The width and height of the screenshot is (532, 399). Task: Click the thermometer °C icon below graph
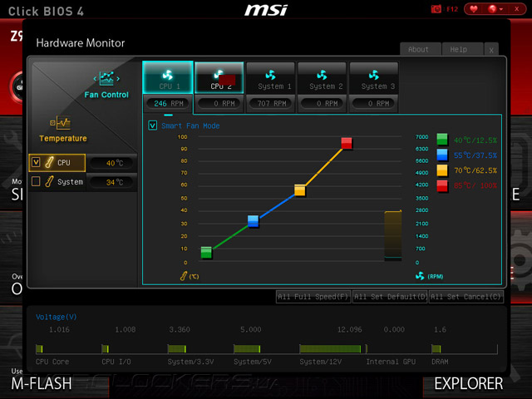184,276
